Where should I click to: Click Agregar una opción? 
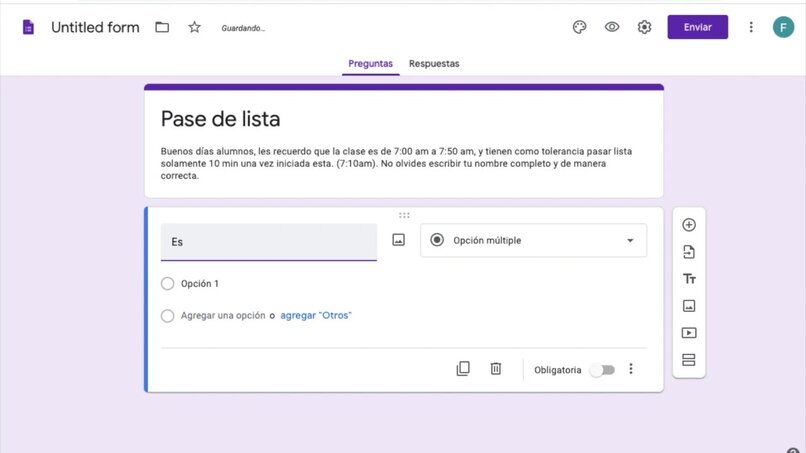(x=223, y=315)
